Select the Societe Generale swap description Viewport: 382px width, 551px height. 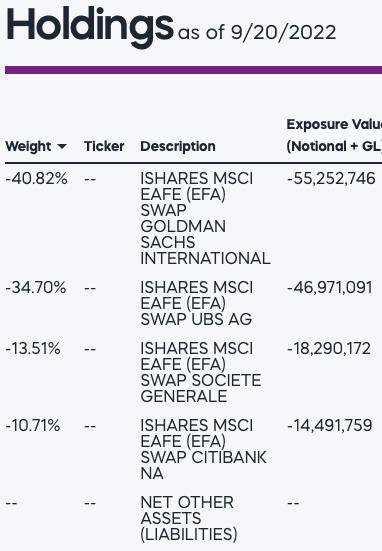(x=201, y=372)
